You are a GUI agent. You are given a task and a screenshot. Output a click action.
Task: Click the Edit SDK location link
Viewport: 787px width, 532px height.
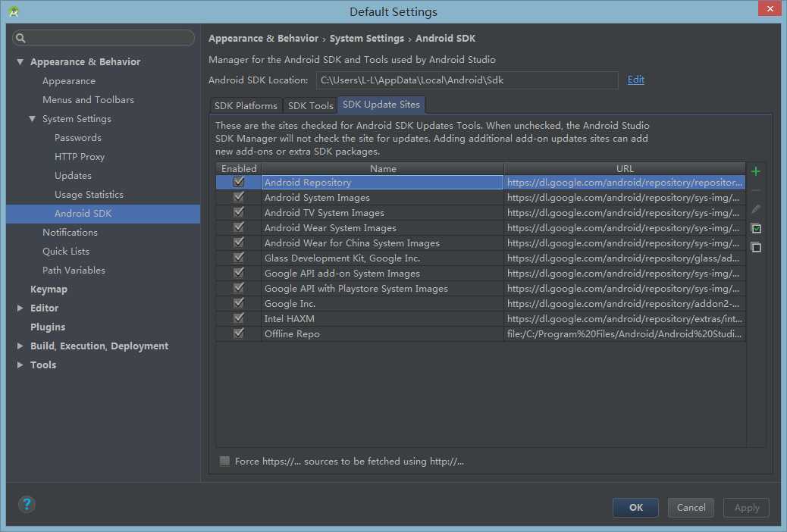coord(635,80)
